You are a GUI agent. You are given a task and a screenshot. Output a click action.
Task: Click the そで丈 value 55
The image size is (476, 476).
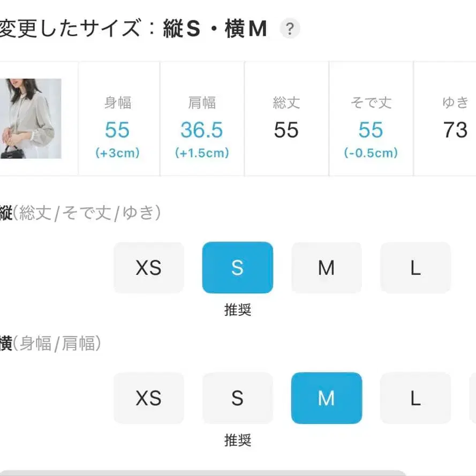(371, 130)
